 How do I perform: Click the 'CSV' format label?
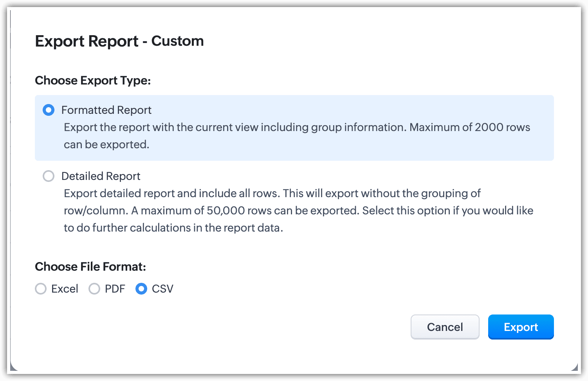coord(162,289)
